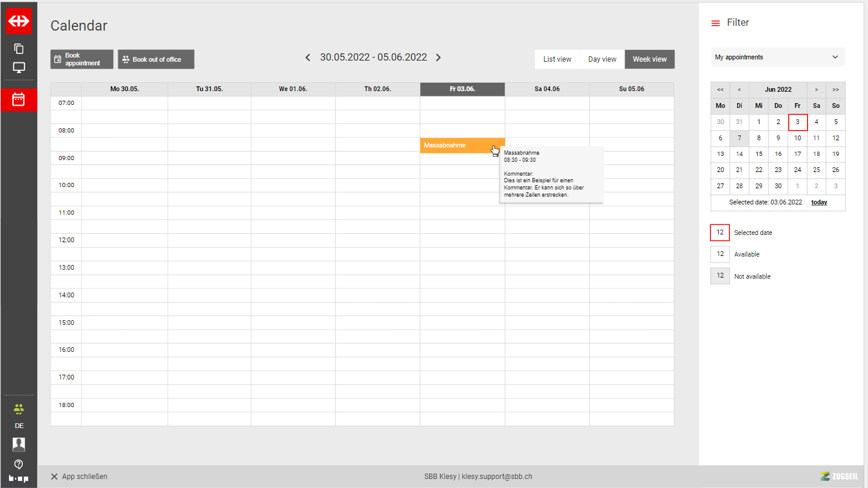
Task: Switch to Day view tab
Action: click(x=602, y=59)
